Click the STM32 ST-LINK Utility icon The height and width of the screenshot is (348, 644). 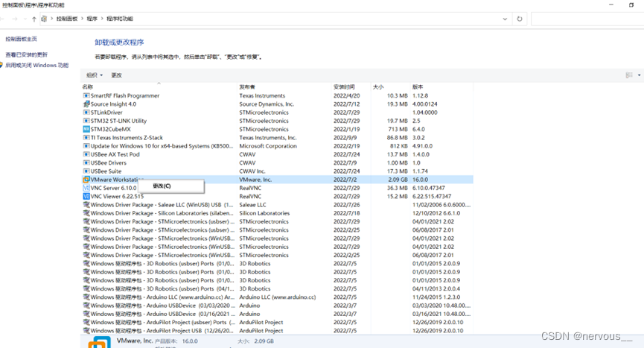pos(86,121)
